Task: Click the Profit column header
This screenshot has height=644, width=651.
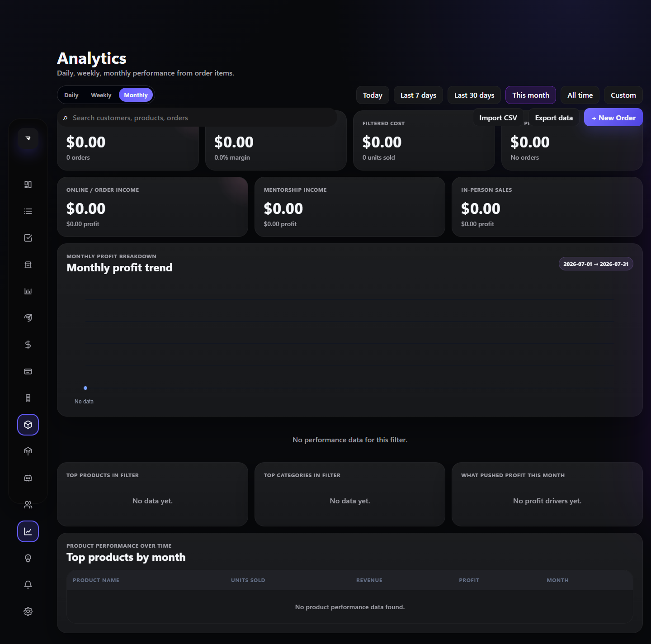Action: (x=469, y=580)
